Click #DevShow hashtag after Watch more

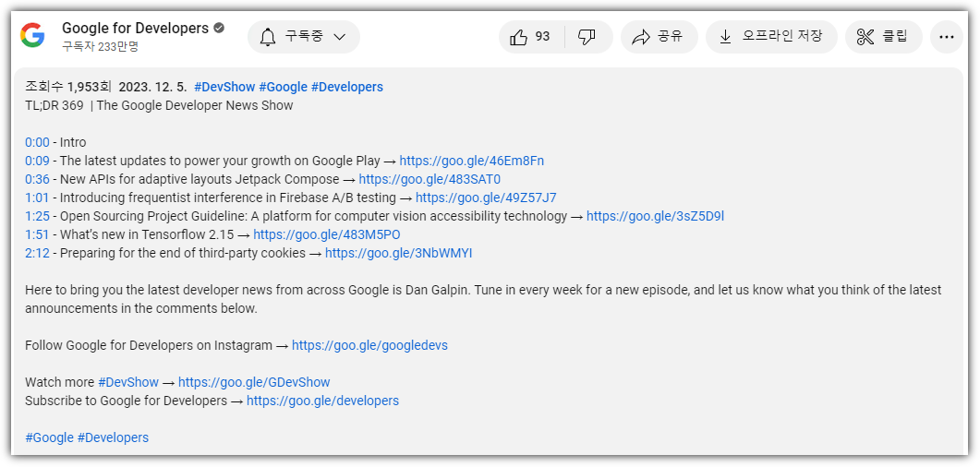pyautogui.click(x=128, y=382)
